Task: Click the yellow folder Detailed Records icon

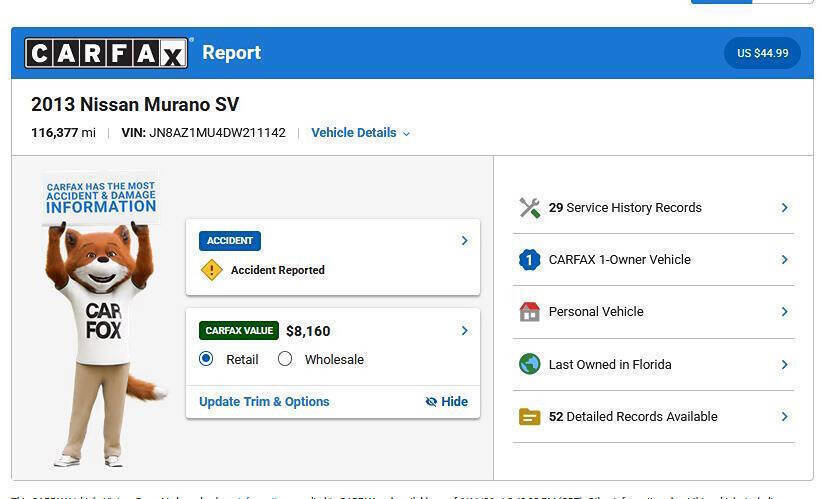Action: (x=530, y=416)
